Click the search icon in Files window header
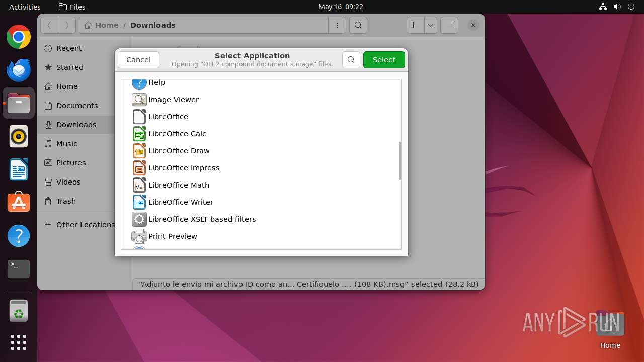Viewport: 644px width, 362px height. click(358, 25)
